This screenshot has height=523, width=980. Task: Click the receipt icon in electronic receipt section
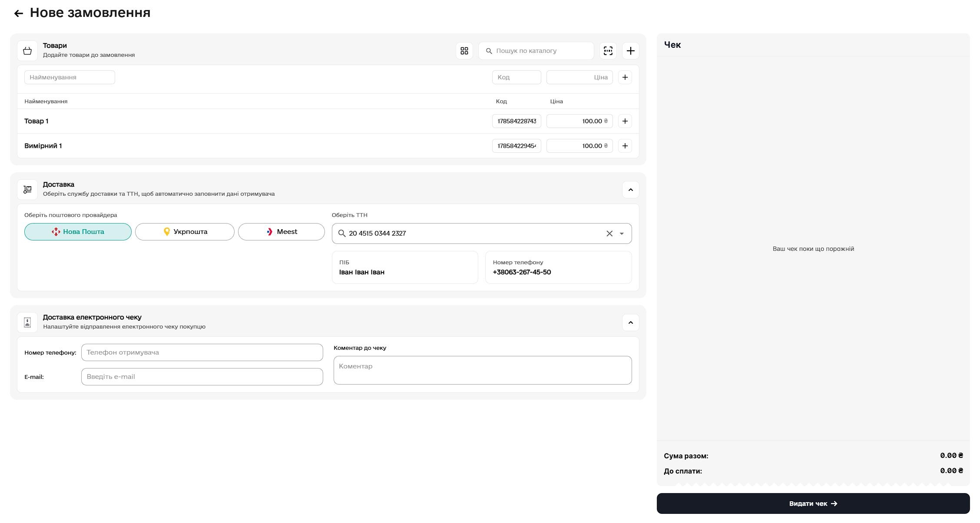pos(27,322)
